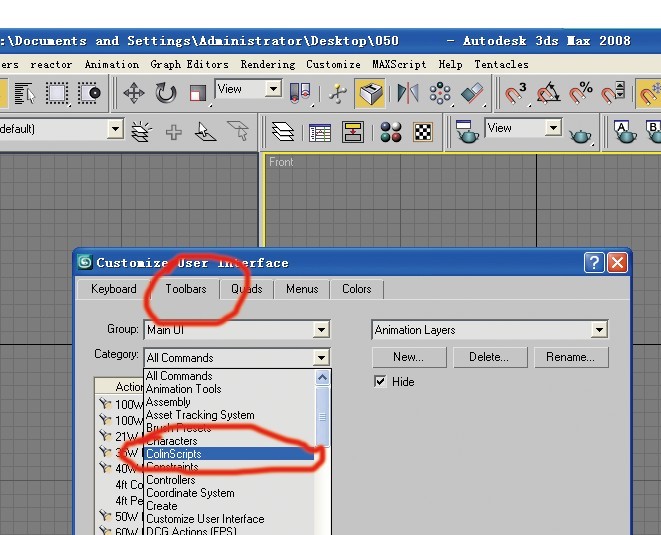This screenshot has width=661, height=535.
Task: Click the Render Scene teapot icon
Action: (466, 132)
